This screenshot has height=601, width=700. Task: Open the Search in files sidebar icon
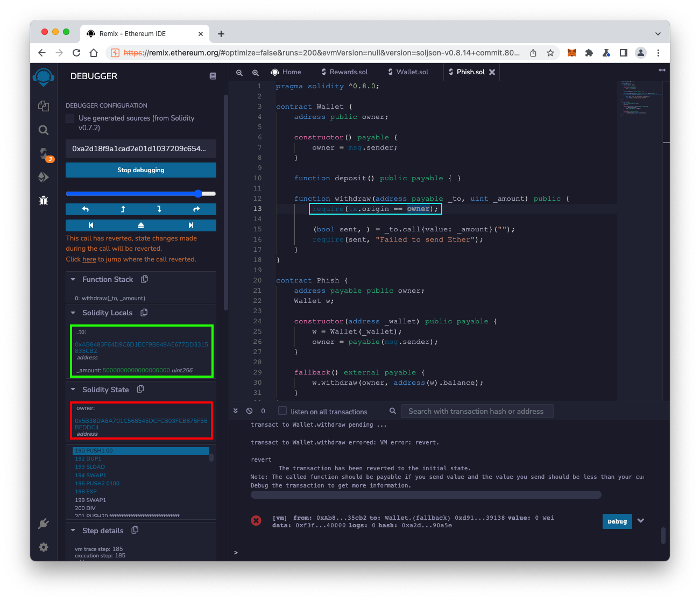pos(44,130)
